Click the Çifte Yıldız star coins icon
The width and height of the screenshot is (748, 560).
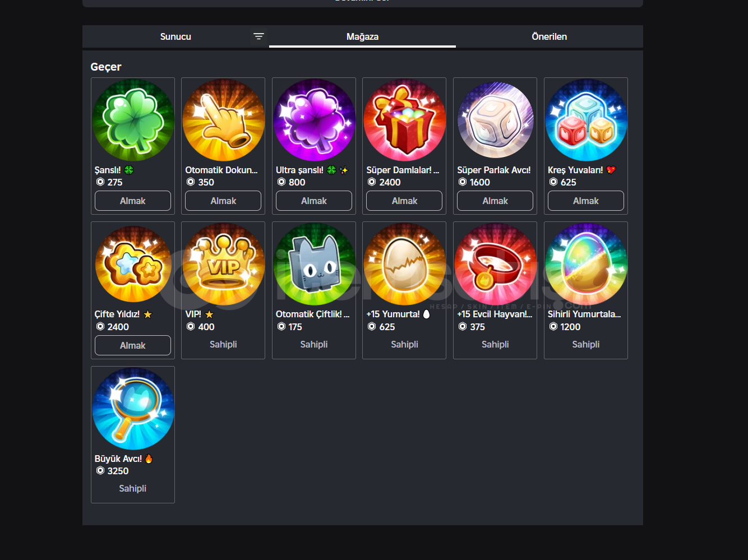133,265
